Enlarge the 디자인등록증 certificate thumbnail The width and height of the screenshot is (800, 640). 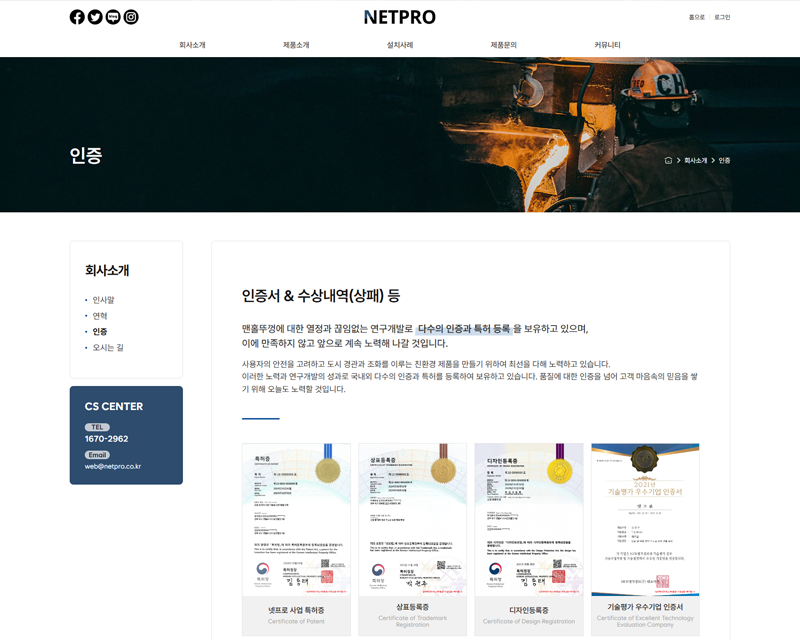click(529, 519)
